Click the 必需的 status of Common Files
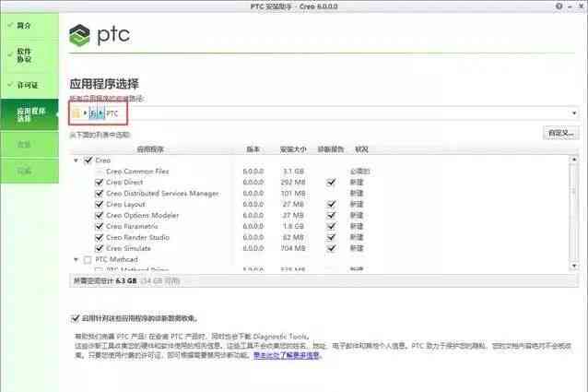 [360, 172]
